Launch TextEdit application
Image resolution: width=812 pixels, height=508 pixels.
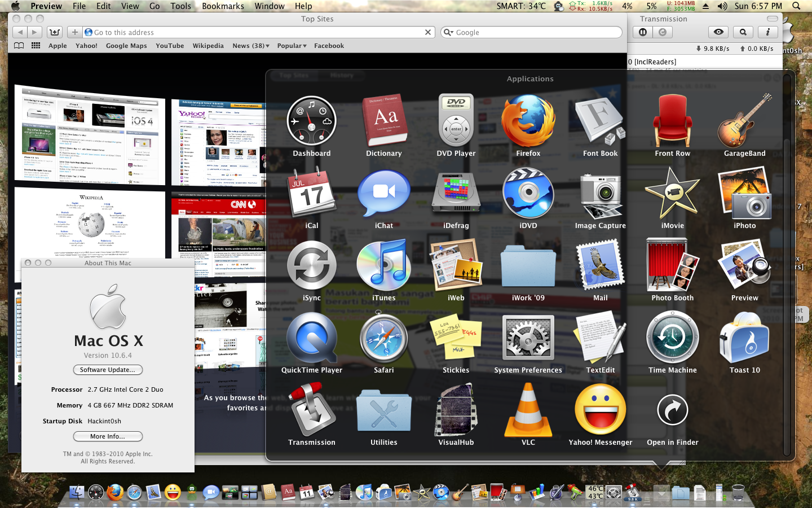(601, 338)
